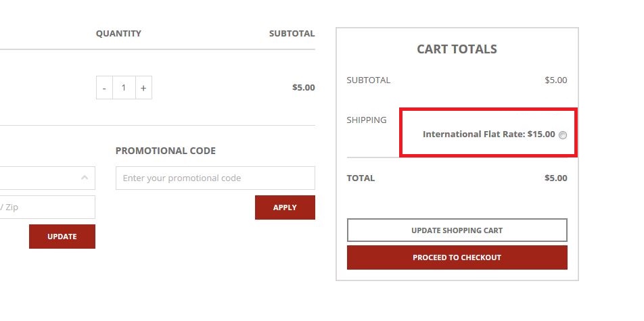Select the International Flat Rate radio button
Image resolution: width=644 pixels, height=321 pixels.
point(563,134)
